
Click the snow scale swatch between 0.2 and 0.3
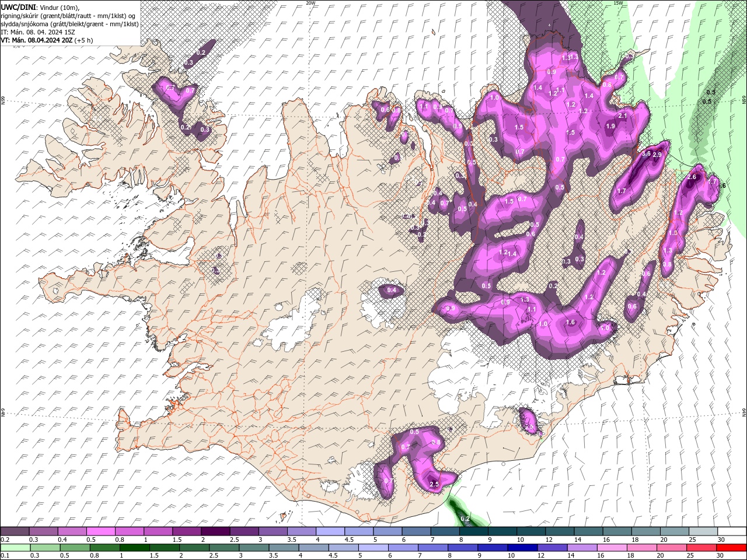[15, 531]
